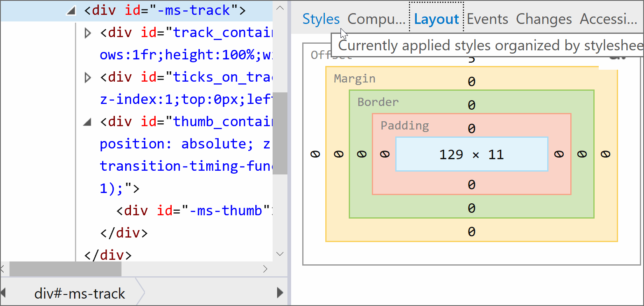Viewport: 644px width, 306px height.
Task: Click the Margin top value
Action: [x=471, y=82]
